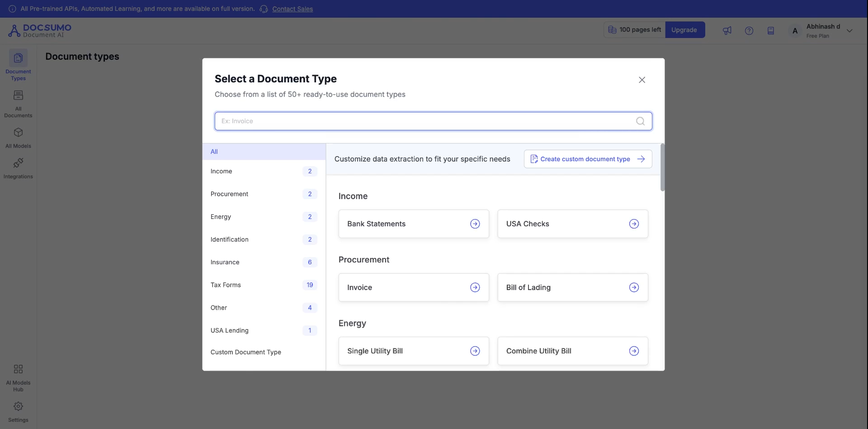The height and width of the screenshot is (429, 868).
Task: Click the dialog's vertical scrollbar
Action: pos(662,167)
